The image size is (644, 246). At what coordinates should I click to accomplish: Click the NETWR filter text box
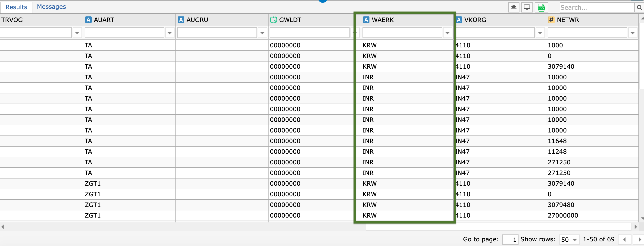click(587, 33)
